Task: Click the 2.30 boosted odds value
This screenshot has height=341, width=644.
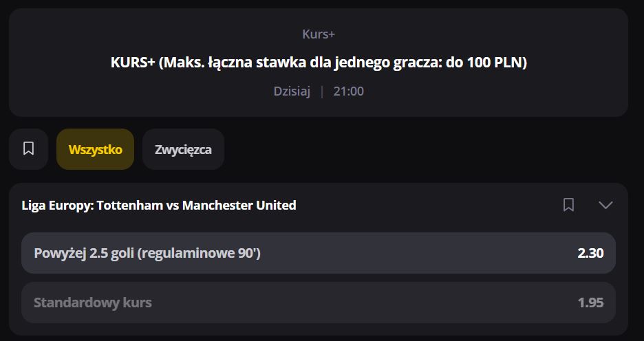Action: click(590, 253)
